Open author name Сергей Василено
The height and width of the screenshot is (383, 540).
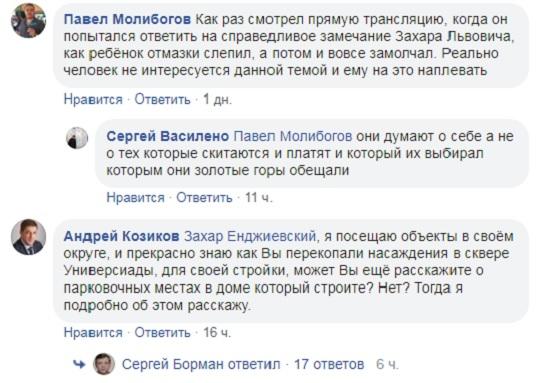tap(167, 136)
